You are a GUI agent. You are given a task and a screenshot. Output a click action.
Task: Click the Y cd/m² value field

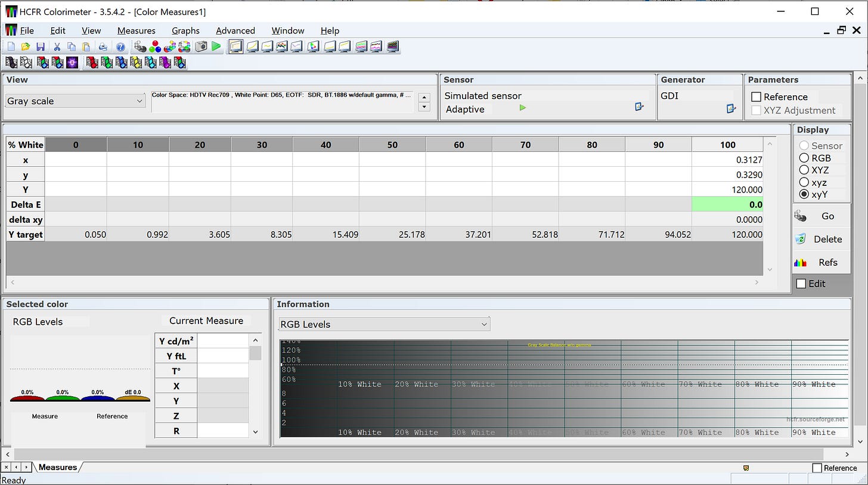coord(223,341)
